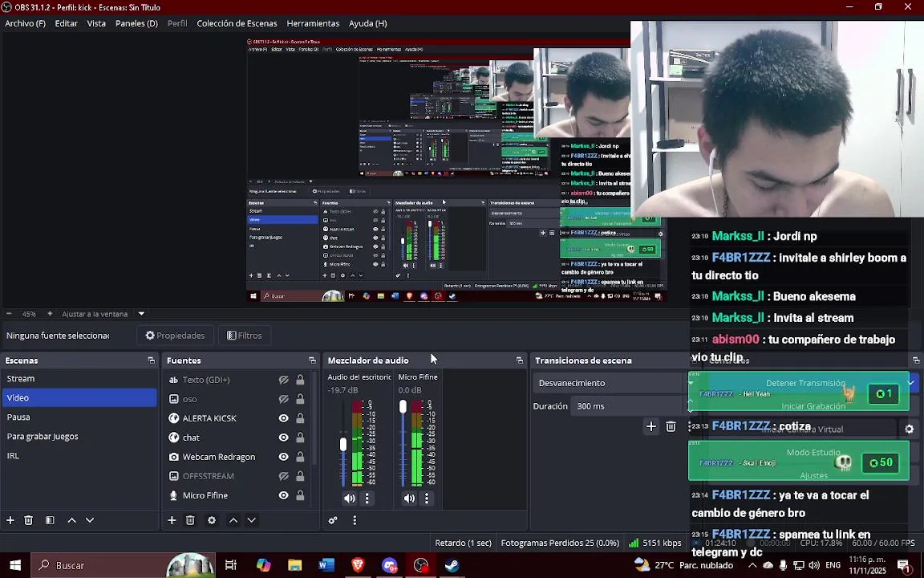This screenshot has width=924, height=578.
Task: Open the Paneles (D) menu
Action: (x=136, y=23)
